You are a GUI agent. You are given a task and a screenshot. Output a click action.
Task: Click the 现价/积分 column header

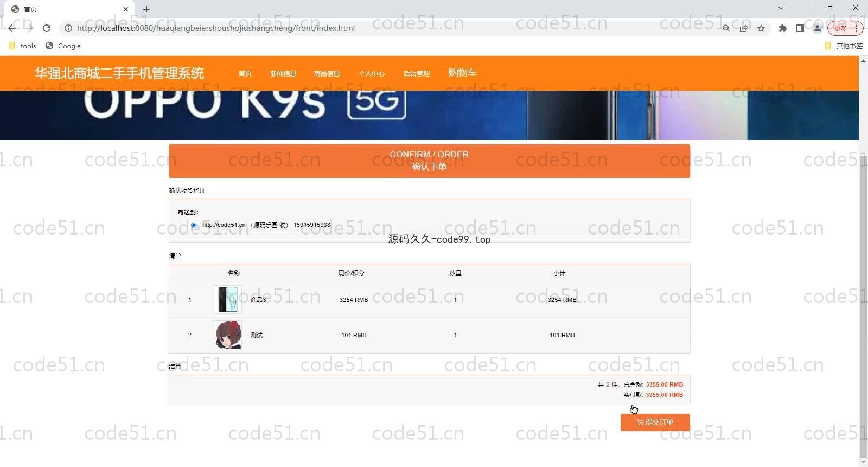coord(351,273)
